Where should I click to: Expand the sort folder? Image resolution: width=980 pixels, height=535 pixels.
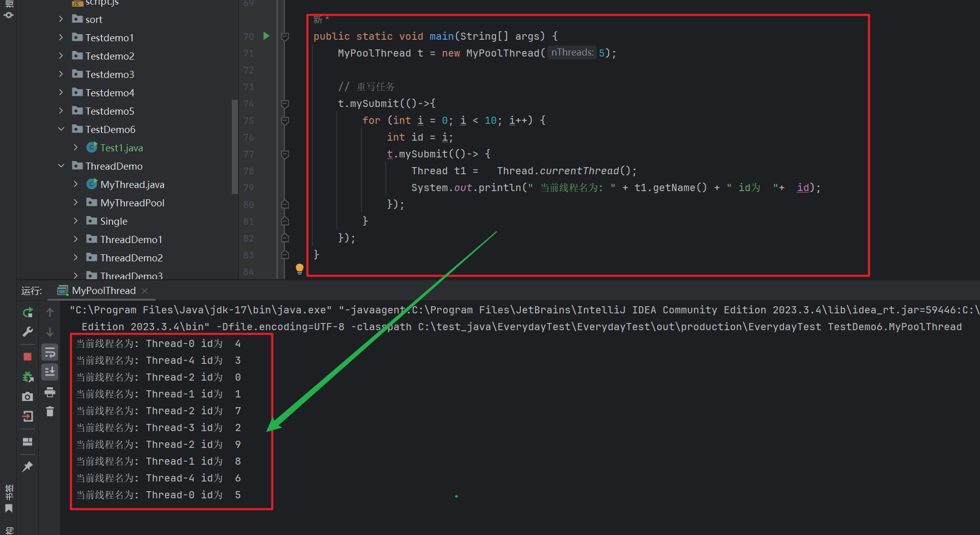click(61, 19)
